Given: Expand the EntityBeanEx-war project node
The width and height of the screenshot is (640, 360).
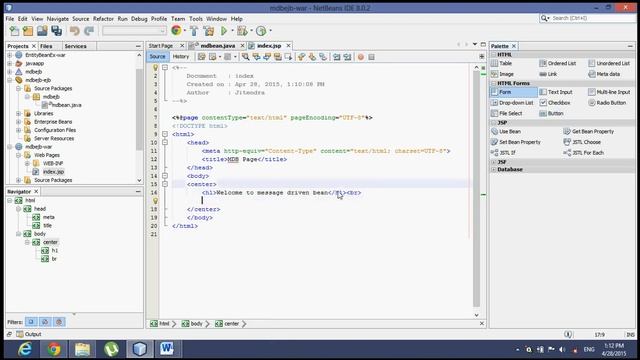Looking at the screenshot, I should coord(10,55).
